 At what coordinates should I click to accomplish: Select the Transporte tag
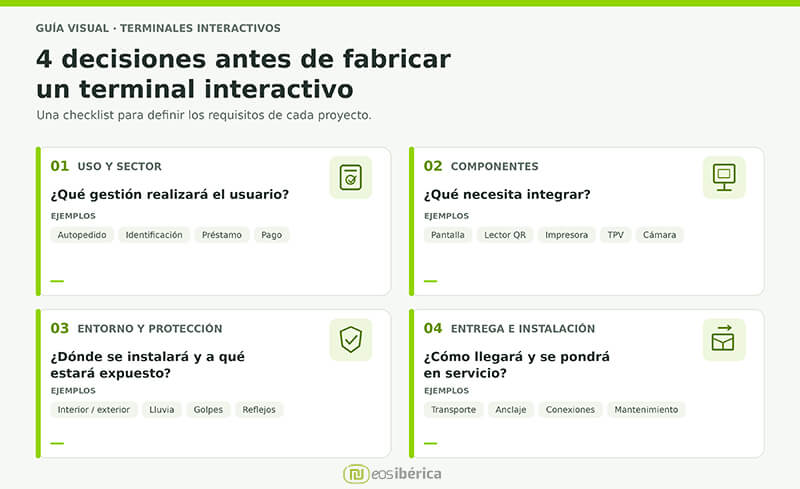point(453,409)
